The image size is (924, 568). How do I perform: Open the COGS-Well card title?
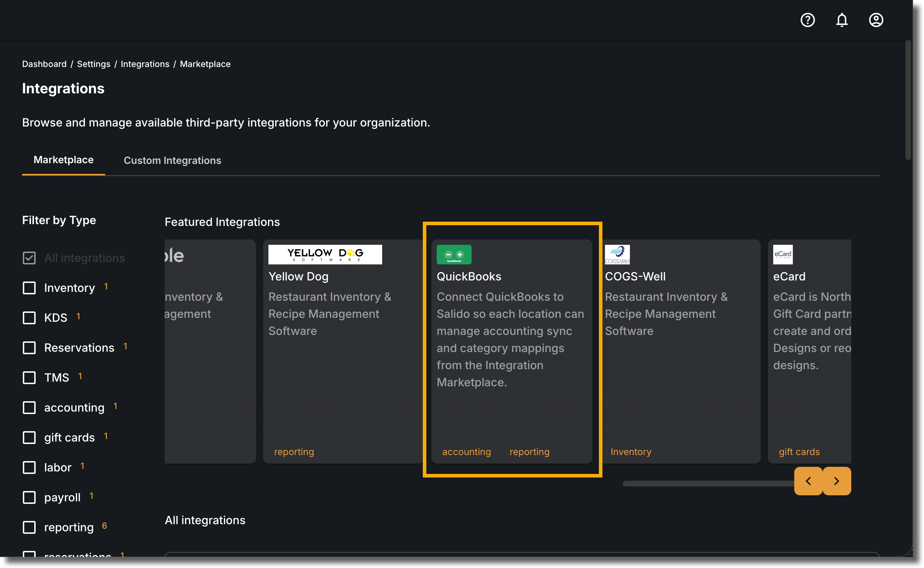pos(635,277)
